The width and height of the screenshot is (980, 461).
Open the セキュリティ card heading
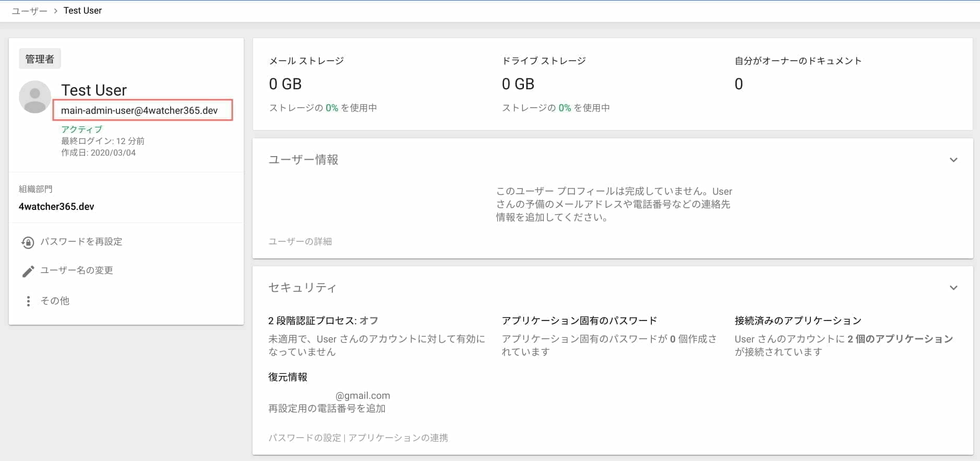click(302, 288)
